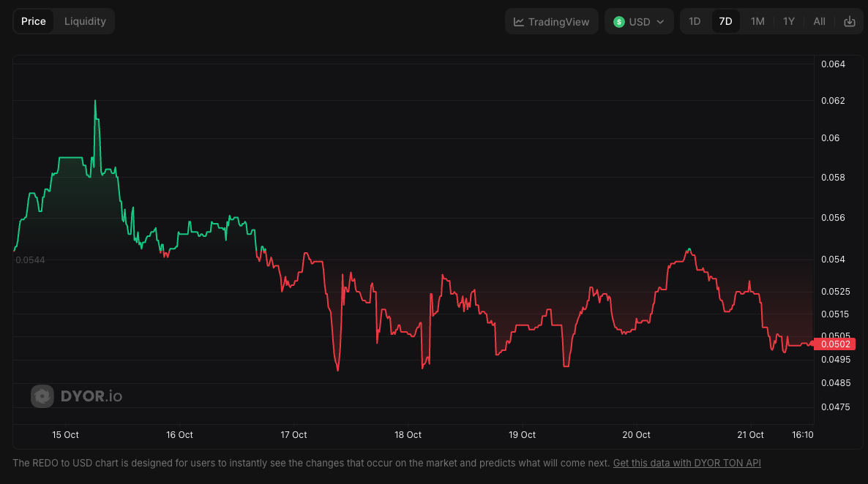
Task: Open the TradingView chart view
Action: 552,22
